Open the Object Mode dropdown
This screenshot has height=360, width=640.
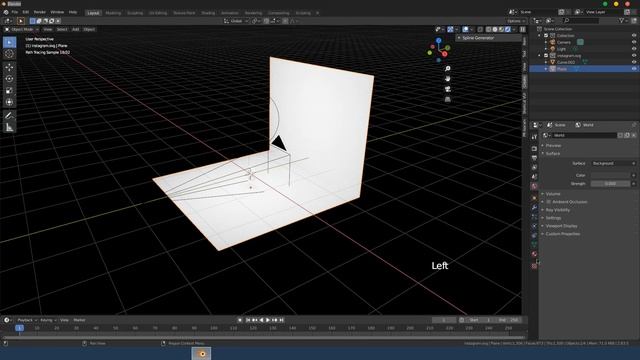click(x=22, y=29)
